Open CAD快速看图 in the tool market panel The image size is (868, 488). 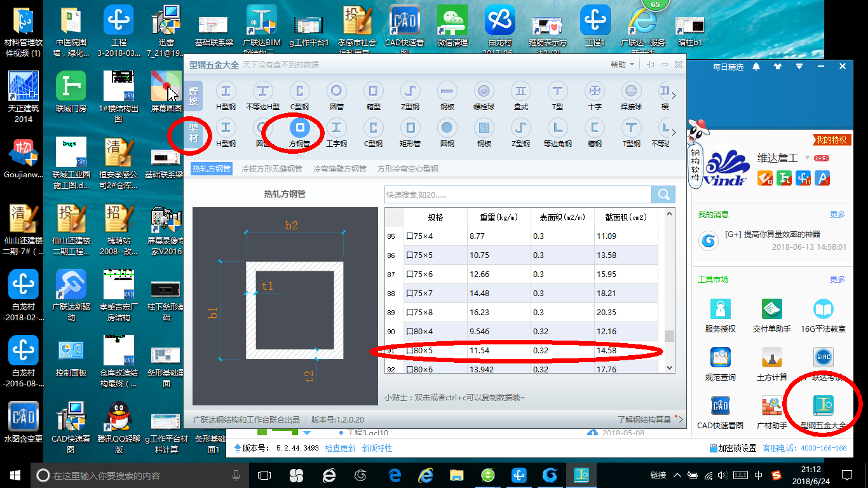(x=720, y=412)
